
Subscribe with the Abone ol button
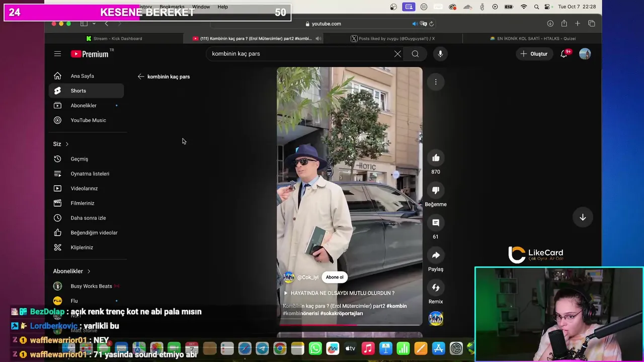coord(335,277)
